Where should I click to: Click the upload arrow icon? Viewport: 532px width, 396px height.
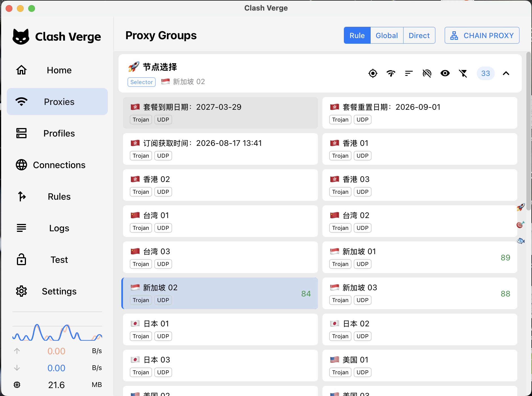click(17, 351)
